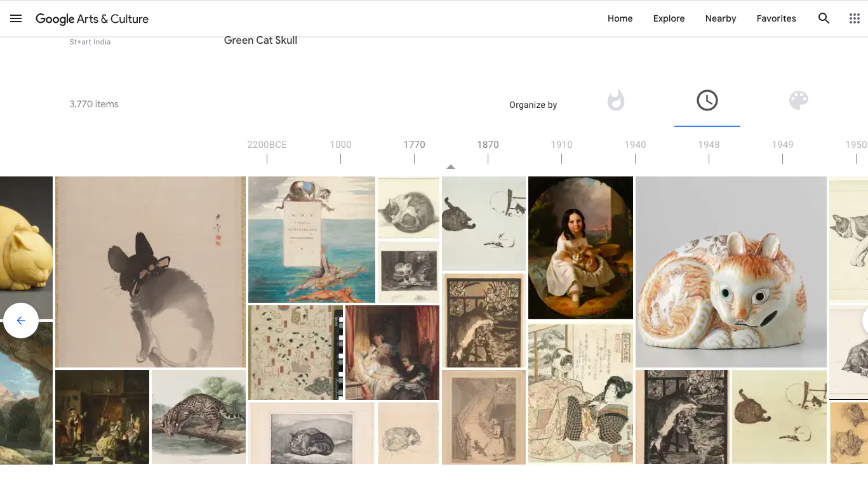Viewport: 868px width, 483px height.
Task: Open the search magnifier icon
Action: point(824,18)
